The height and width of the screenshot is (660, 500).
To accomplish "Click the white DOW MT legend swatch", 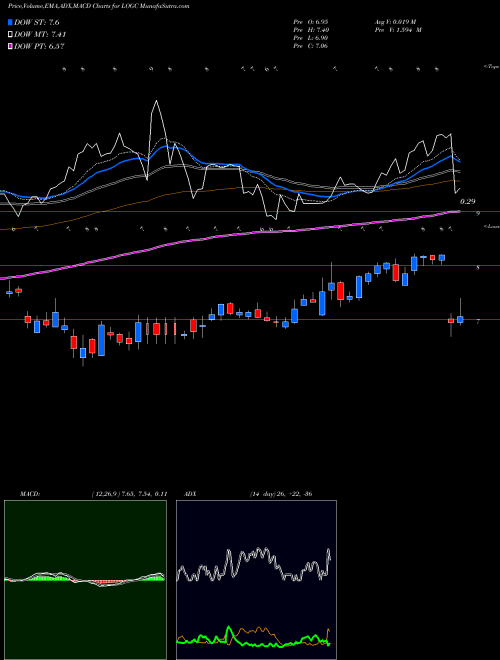I will [11, 35].
